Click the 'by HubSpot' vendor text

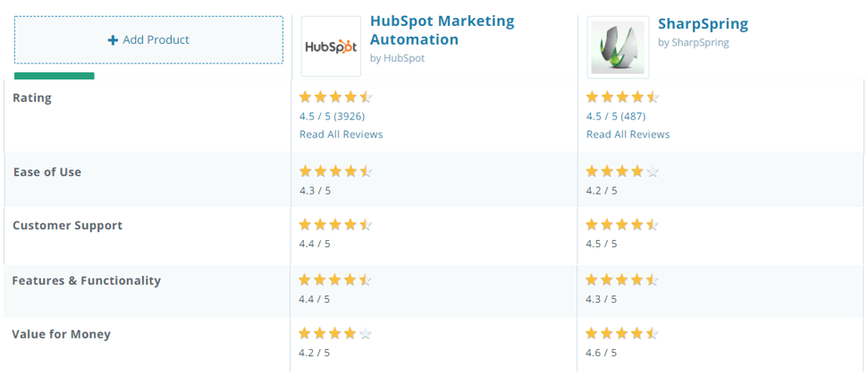(x=397, y=58)
